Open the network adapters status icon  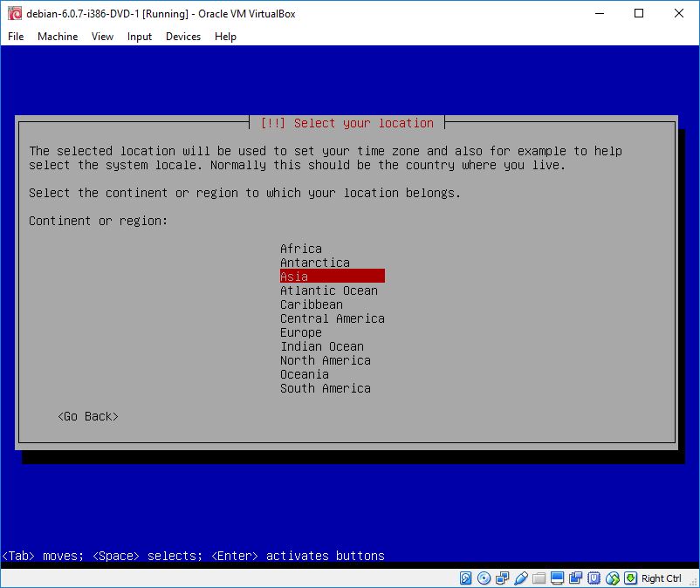click(x=502, y=578)
